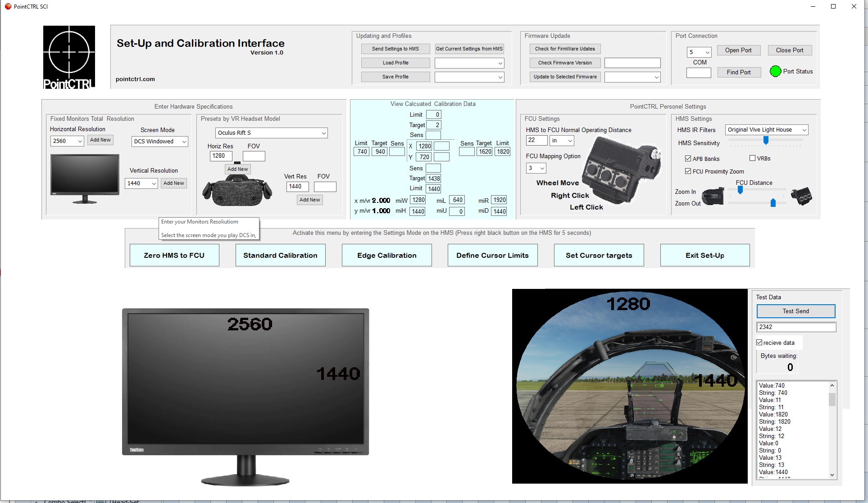Click the large 2560x1440 monitor preview

coord(245,397)
